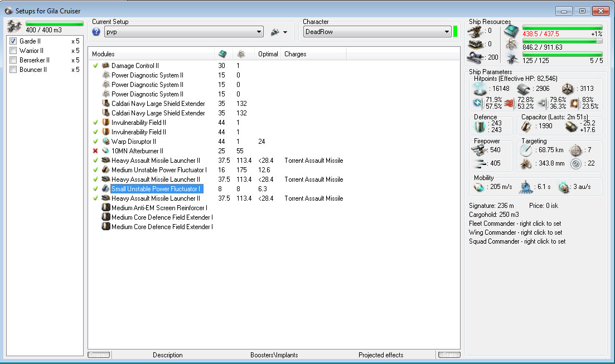
Task: Click the CPU column header icon
Action: (223, 54)
